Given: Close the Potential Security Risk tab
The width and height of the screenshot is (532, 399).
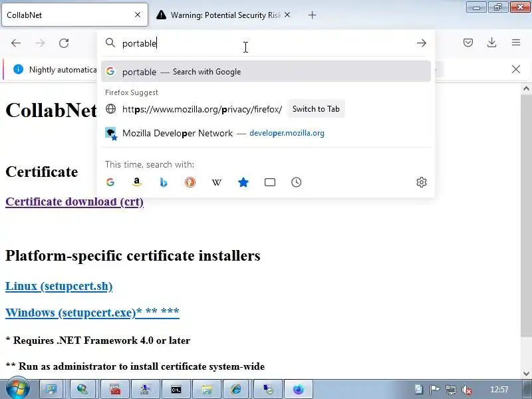Looking at the screenshot, I should pos(287,15).
